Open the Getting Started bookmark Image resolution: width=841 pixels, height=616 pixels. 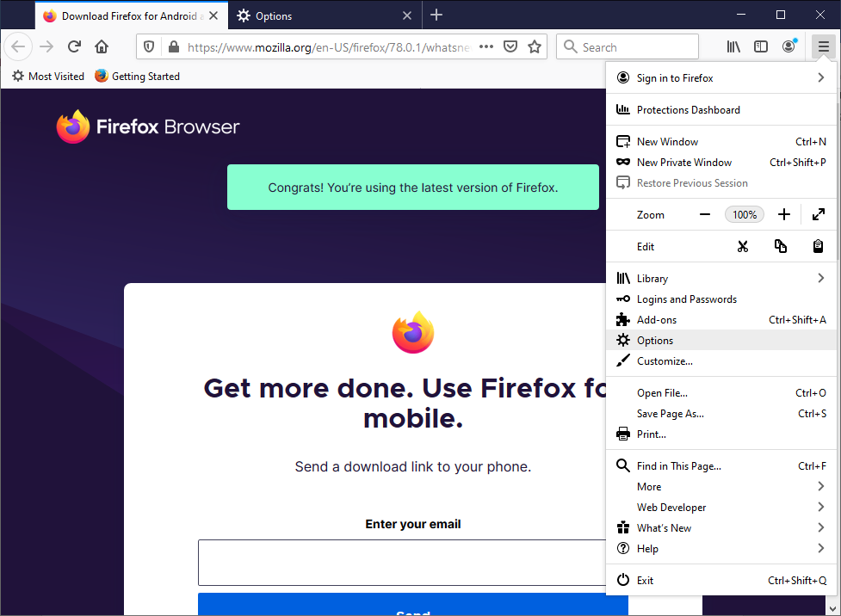pyautogui.click(x=137, y=76)
